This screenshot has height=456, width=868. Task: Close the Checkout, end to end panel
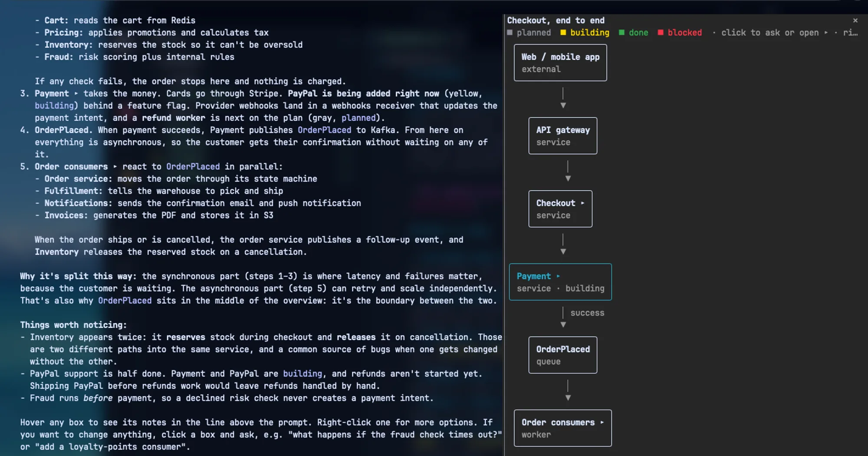click(x=855, y=20)
